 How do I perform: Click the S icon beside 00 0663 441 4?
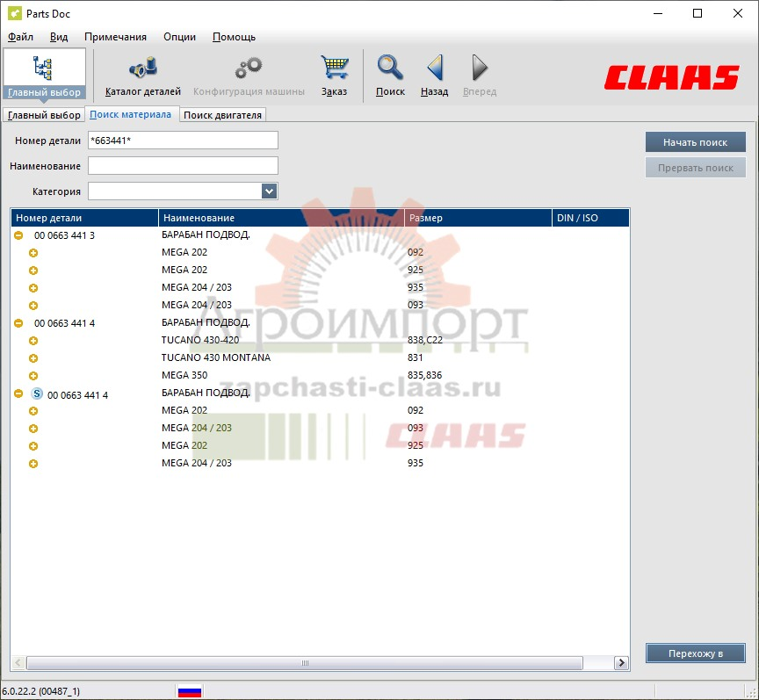[37, 393]
